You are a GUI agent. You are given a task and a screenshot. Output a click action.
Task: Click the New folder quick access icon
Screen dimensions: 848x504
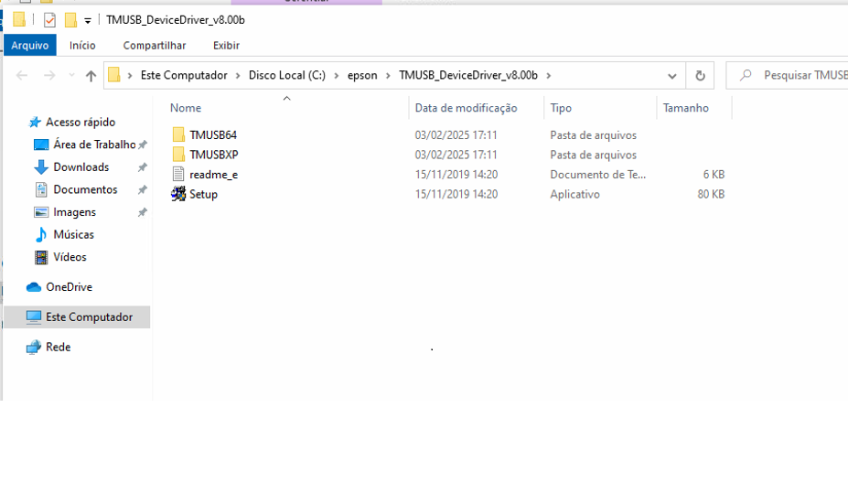(70, 20)
